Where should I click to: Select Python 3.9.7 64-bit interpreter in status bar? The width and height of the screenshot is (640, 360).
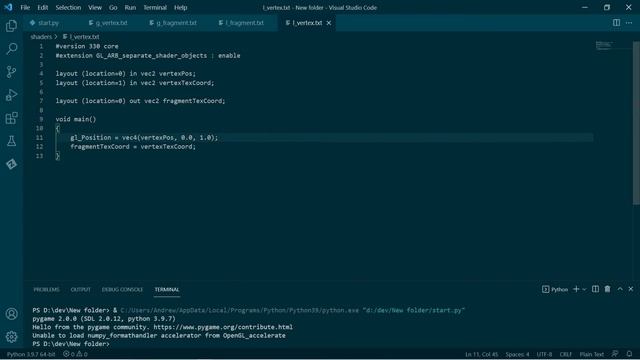pyautogui.click(x=31, y=354)
